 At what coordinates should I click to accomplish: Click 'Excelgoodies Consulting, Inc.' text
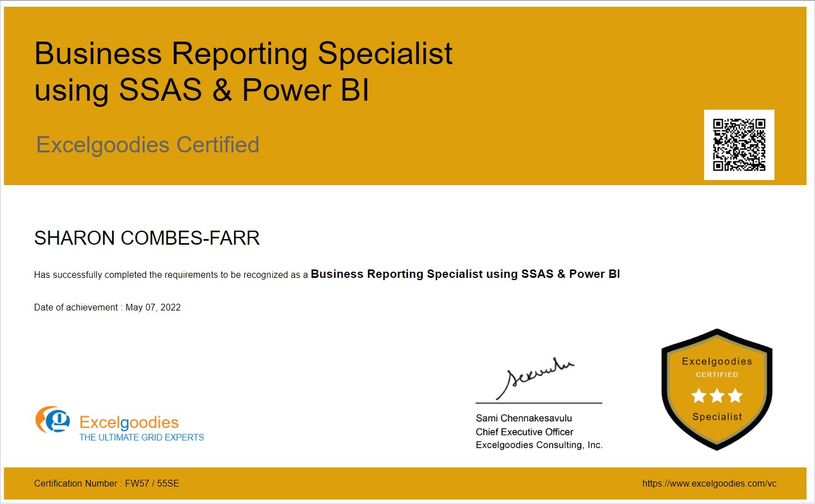(539, 445)
